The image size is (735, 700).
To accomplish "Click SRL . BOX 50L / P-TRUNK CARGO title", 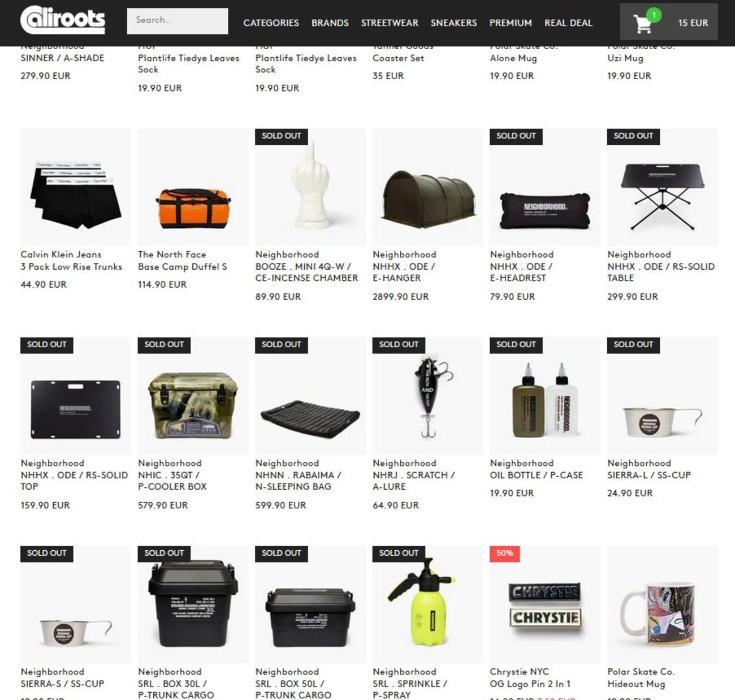I will (293, 689).
